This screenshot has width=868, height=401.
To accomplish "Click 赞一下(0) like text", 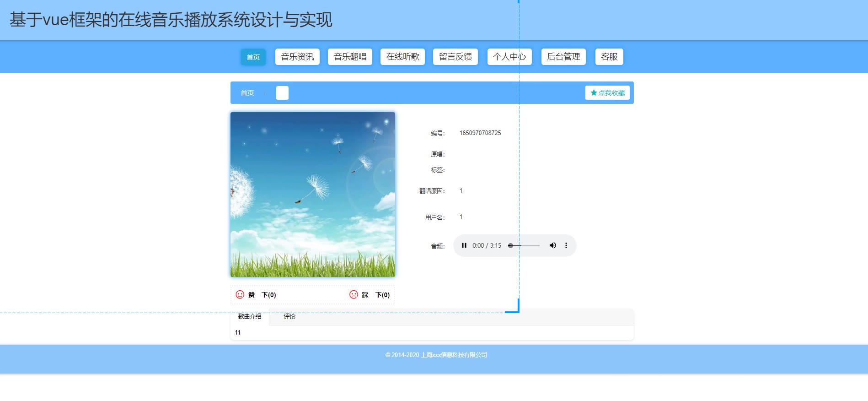I will (262, 295).
